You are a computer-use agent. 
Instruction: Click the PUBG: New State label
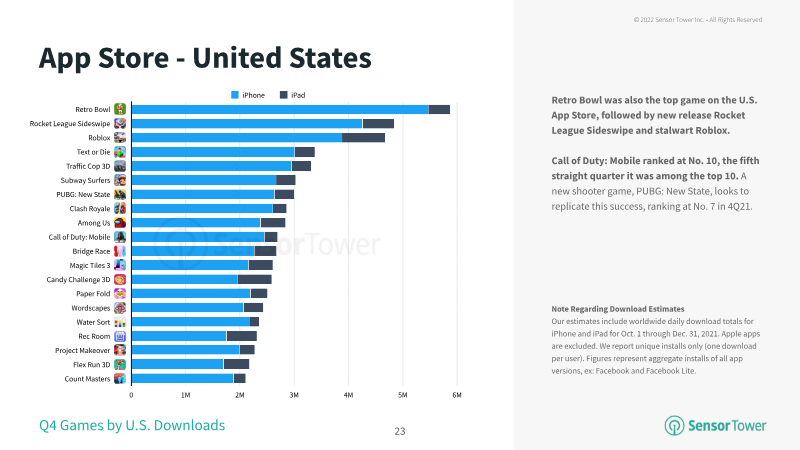pos(83,194)
